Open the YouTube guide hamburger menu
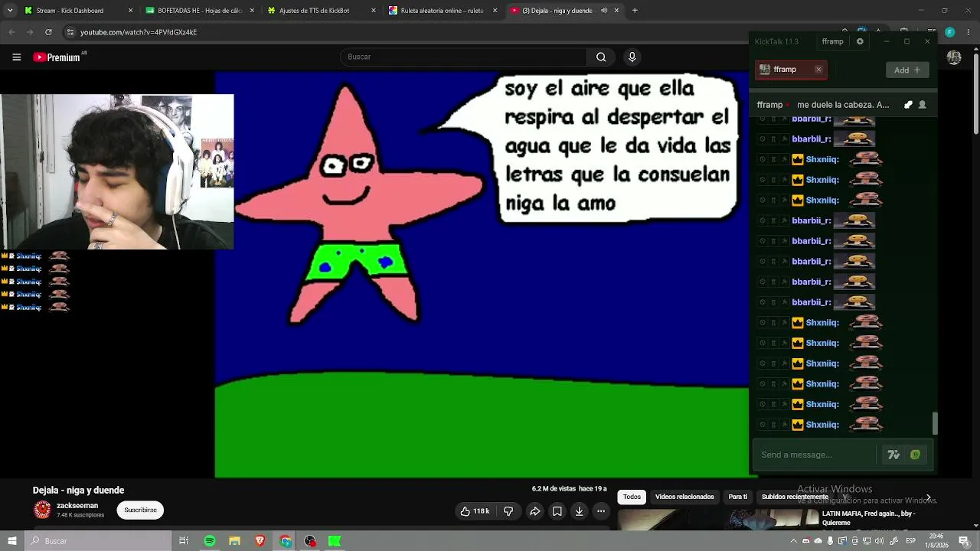Viewport: 980px width, 551px height. [x=16, y=57]
